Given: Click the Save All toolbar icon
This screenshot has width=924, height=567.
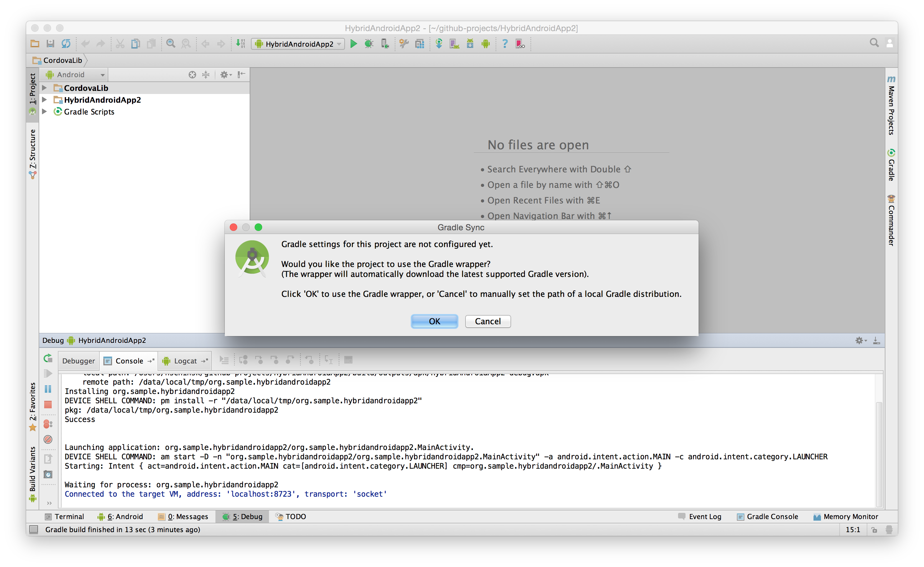Looking at the screenshot, I should [50, 44].
